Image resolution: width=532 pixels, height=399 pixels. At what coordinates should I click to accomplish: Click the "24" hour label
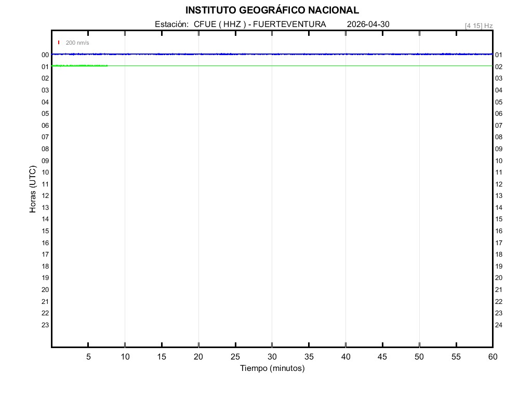pos(499,325)
